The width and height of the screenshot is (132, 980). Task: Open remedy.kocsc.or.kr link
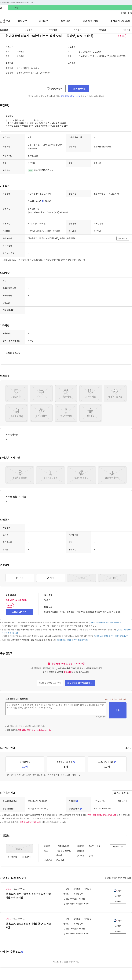coord(35,730)
